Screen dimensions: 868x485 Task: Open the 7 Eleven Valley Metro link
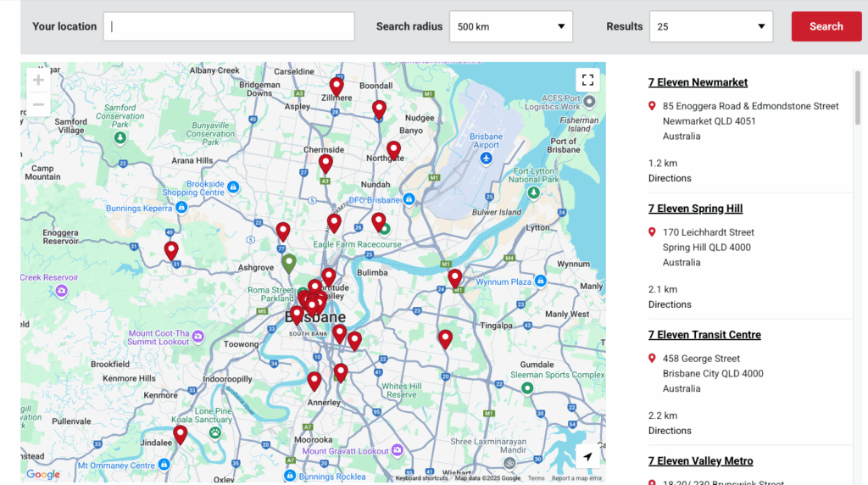point(700,461)
